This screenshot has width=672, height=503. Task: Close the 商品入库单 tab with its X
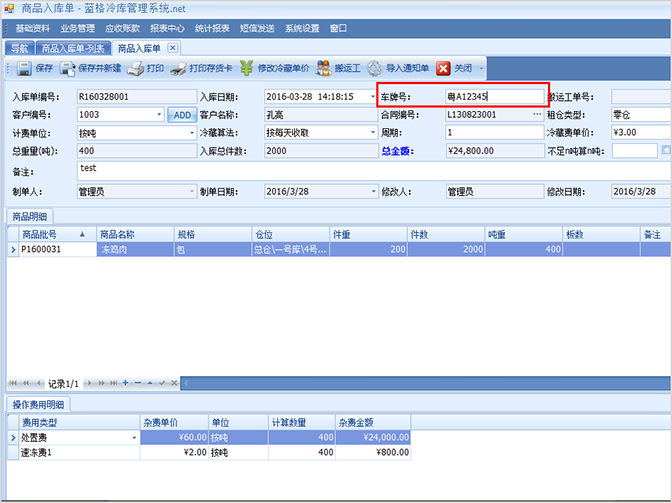172,48
